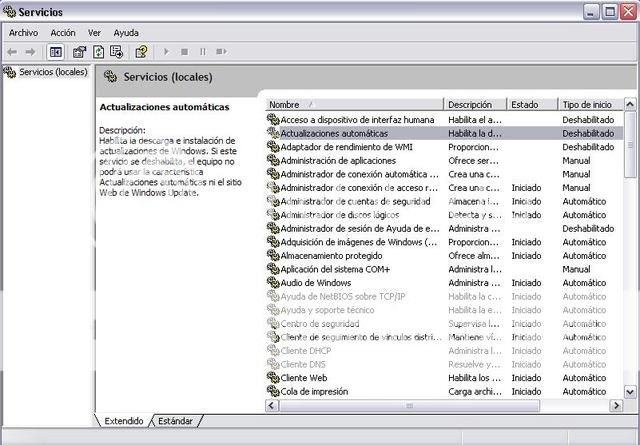The width and height of the screenshot is (640, 445).
Task: Click the Help toolbar icon
Action: 141,52
